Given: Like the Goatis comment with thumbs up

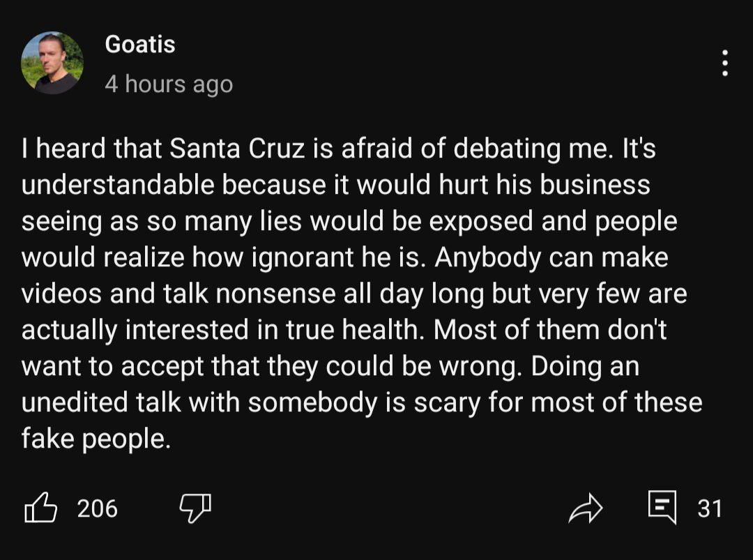Looking at the screenshot, I should tap(40, 507).
